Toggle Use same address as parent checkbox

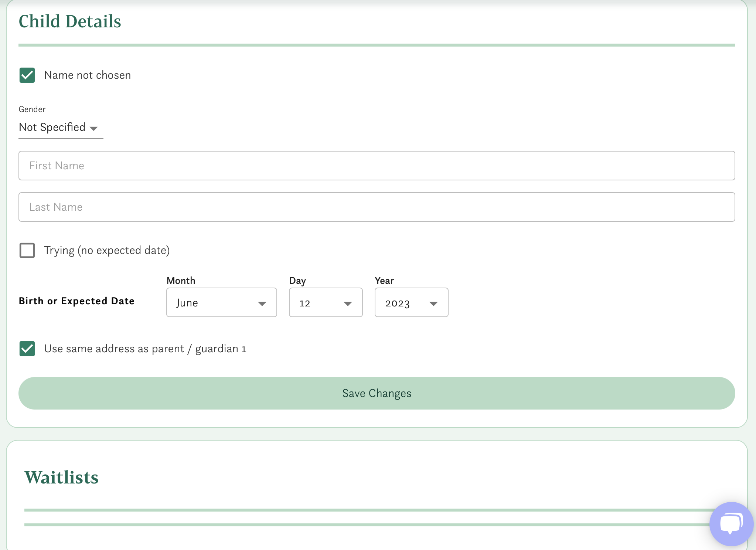[27, 349]
